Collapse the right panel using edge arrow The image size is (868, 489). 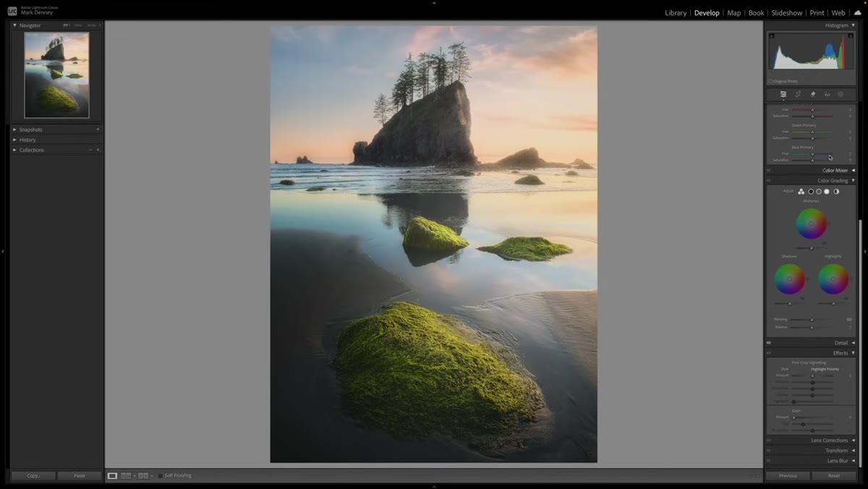coord(865,252)
